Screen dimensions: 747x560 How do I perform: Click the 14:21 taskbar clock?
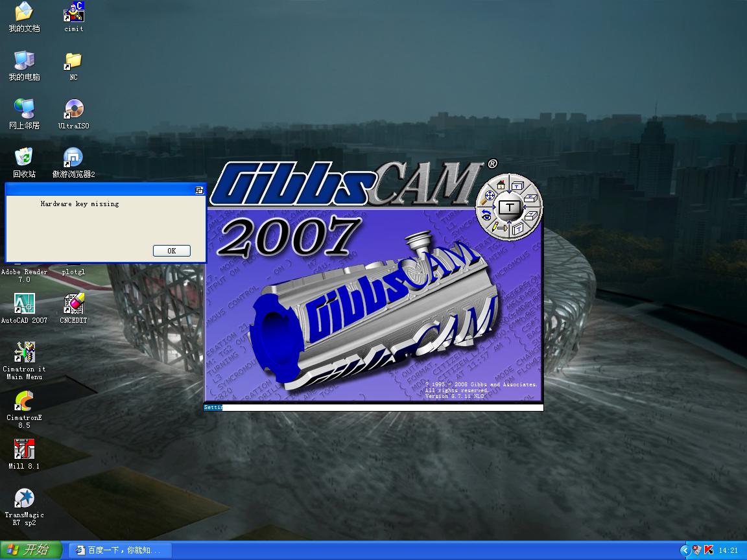point(728,550)
